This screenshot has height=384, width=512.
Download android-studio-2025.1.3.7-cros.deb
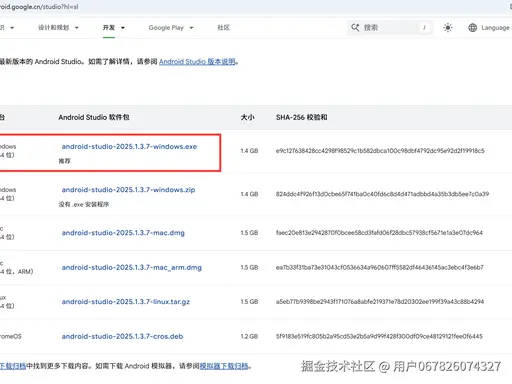[122, 336]
